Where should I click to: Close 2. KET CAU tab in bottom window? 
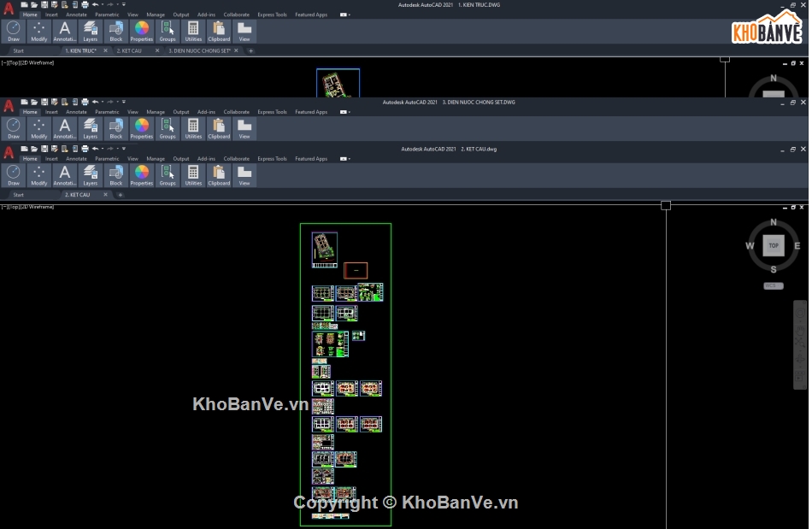(106, 195)
